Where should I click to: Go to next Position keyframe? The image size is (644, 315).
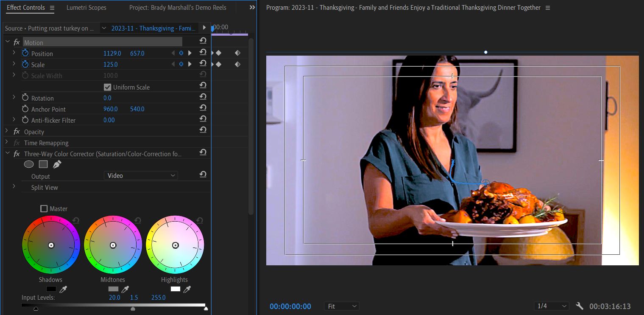coord(190,53)
